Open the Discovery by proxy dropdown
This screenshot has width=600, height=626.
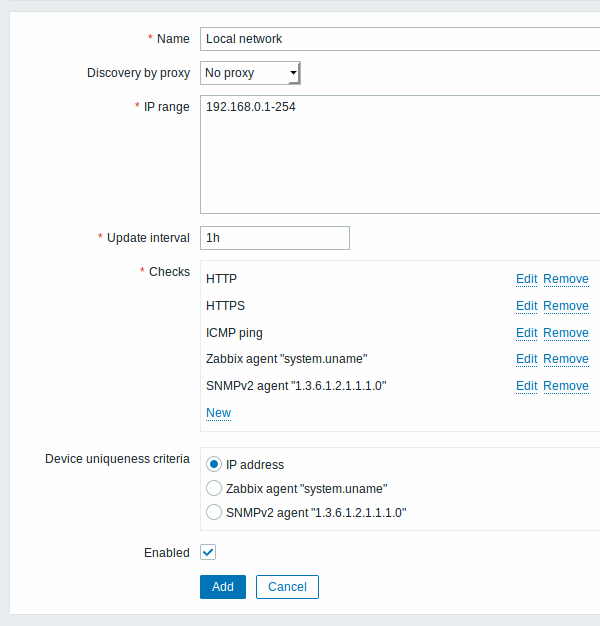click(250, 73)
